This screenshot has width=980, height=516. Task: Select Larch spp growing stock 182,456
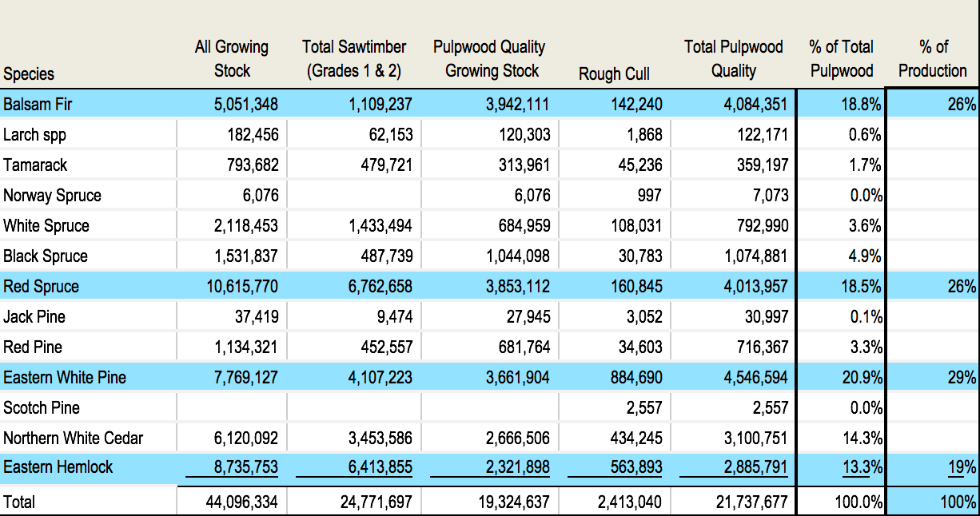pos(253,135)
